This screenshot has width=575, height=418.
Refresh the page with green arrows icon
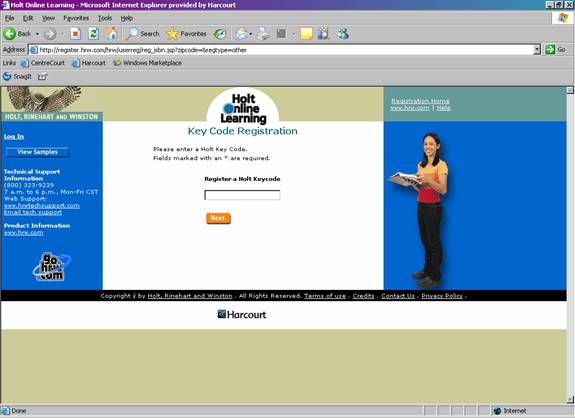(94, 34)
